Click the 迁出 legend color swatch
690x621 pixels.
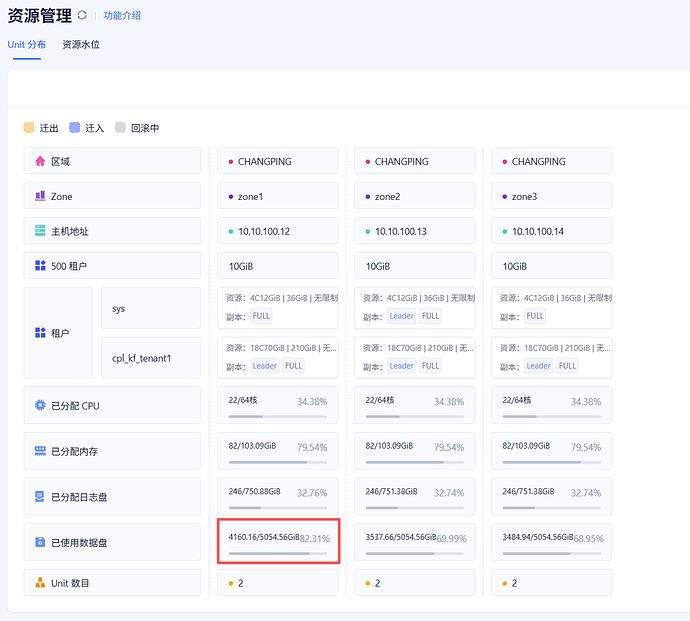click(x=29, y=128)
